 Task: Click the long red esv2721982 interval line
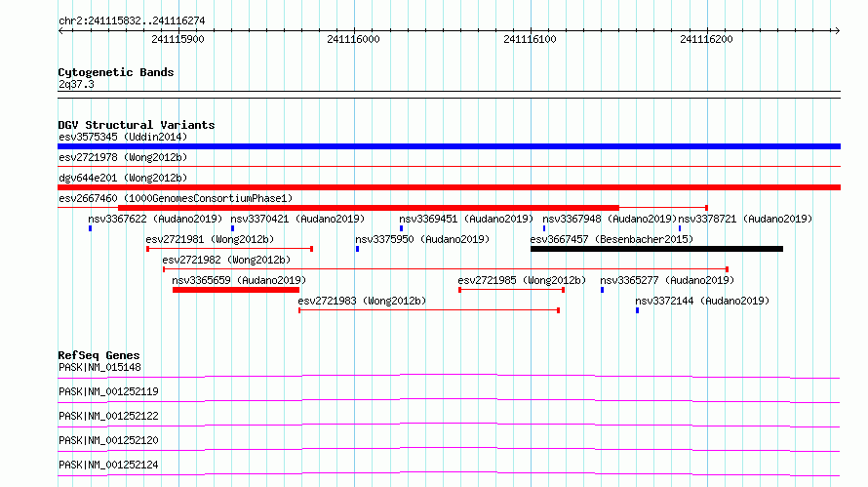[446, 269]
